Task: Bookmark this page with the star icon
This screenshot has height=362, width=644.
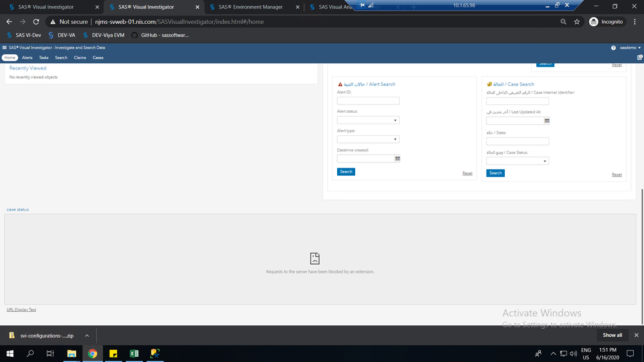Action: coord(577,22)
